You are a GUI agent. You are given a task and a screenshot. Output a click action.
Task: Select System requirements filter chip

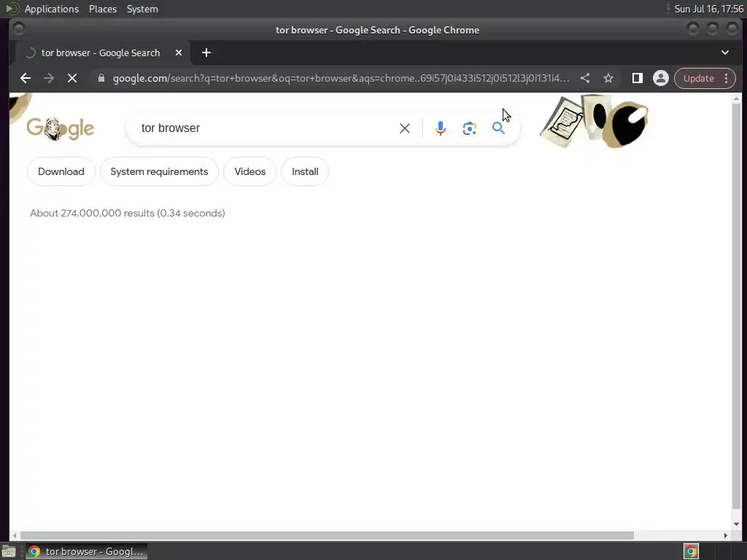click(159, 171)
